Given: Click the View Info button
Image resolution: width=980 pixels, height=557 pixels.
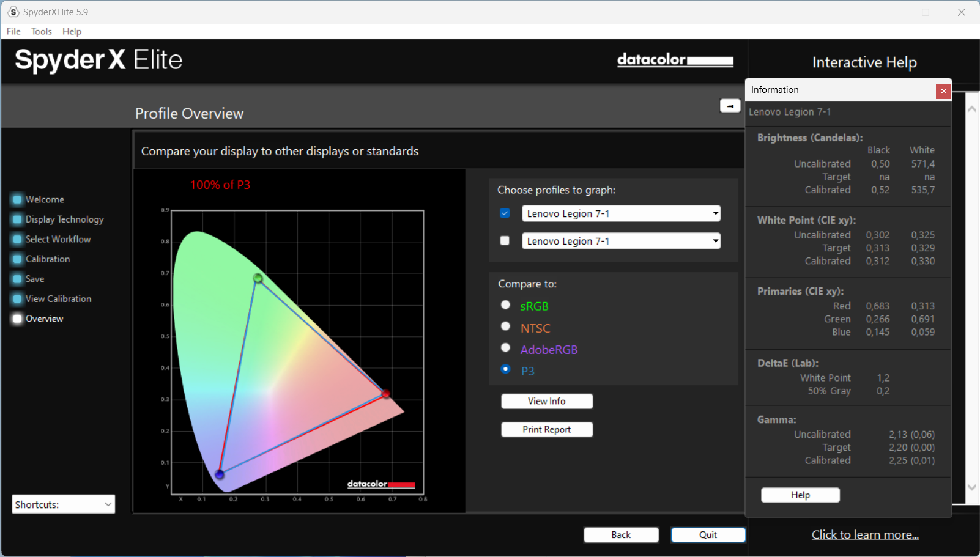Looking at the screenshot, I should click(x=547, y=401).
